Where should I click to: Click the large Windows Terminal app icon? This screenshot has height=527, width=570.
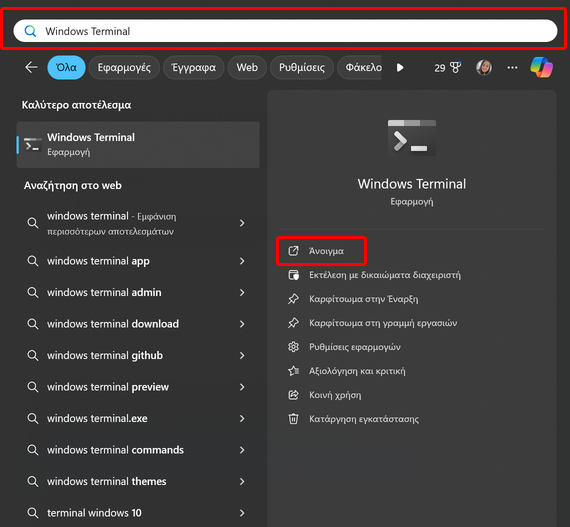click(412, 138)
